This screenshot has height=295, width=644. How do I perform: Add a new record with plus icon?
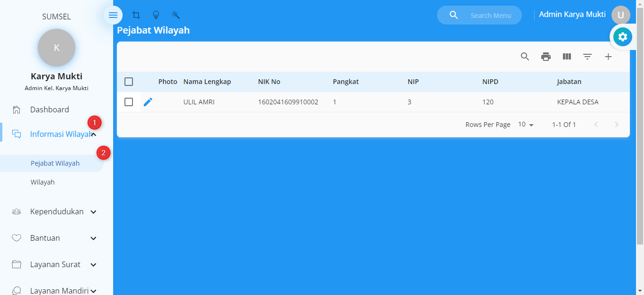pos(608,57)
